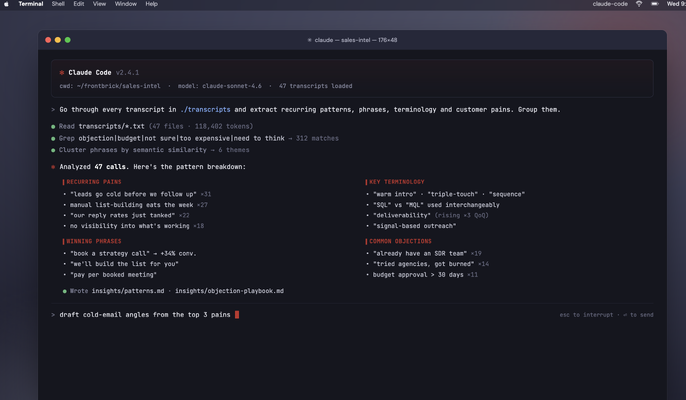Click "tried agencies, got burned" line
The height and width of the screenshot is (400, 686).
click(x=427, y=264)
